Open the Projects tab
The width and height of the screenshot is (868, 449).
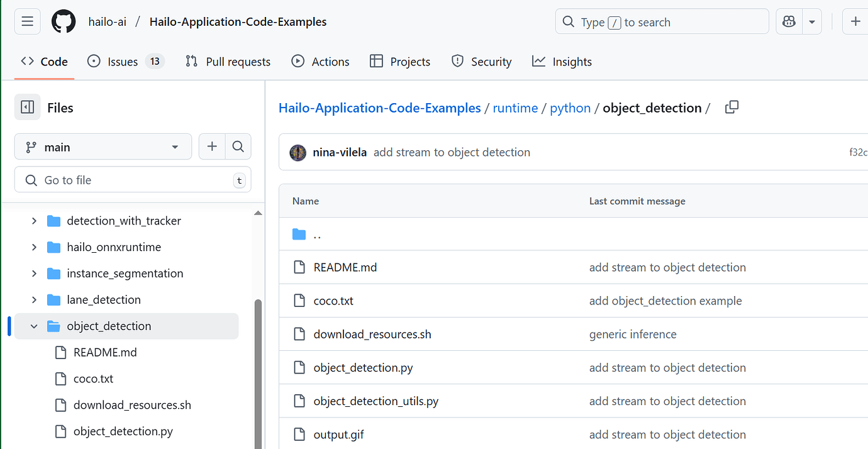click(x=400, y=62)
